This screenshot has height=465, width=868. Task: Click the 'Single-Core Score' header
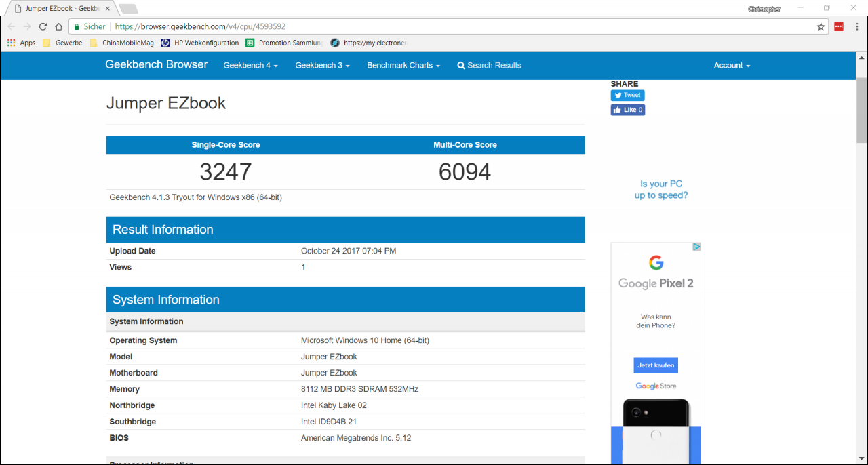point(226,145)
